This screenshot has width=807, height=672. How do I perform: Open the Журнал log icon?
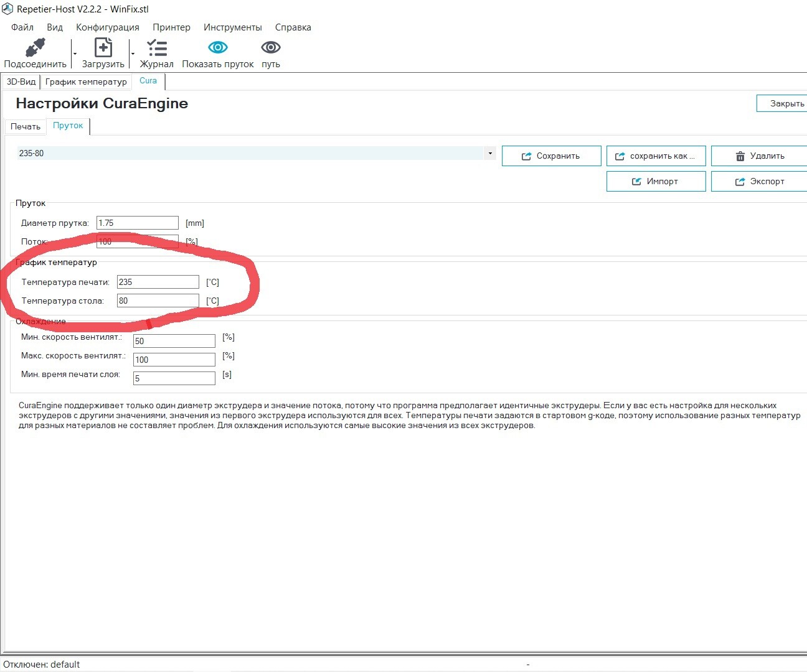[x=157, y=48]
